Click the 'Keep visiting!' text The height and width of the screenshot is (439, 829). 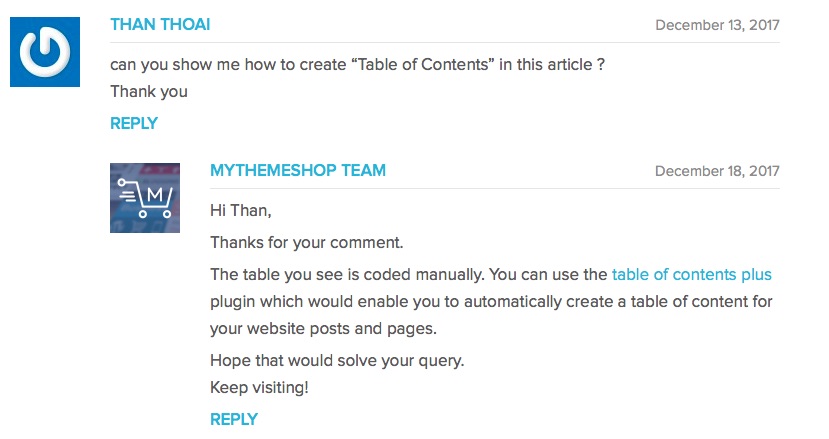tap(259, 388)
